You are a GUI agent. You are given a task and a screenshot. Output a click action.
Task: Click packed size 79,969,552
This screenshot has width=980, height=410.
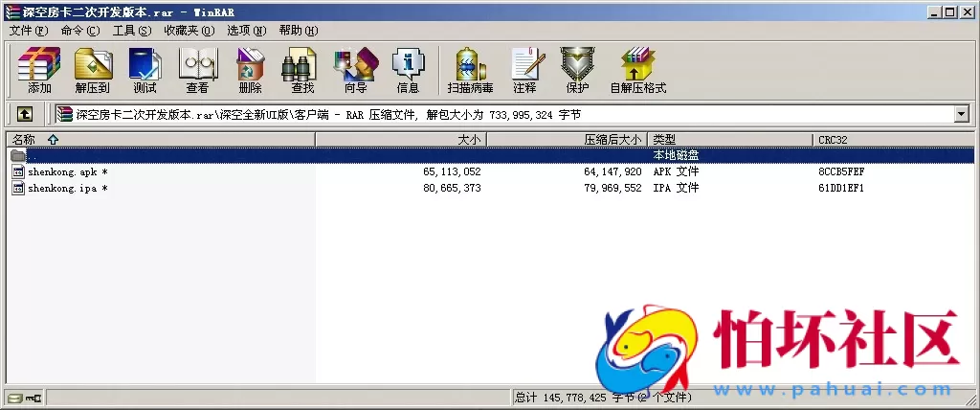pyautogui.click(x=612, y=188)
